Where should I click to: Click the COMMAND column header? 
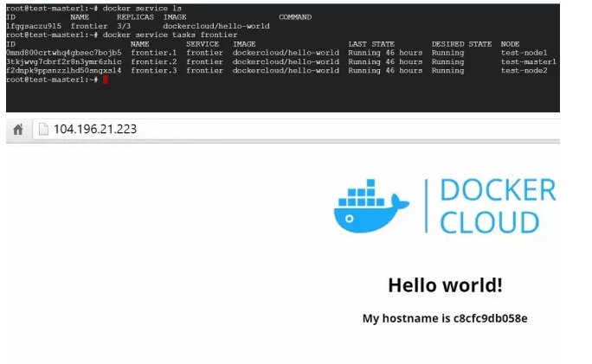coord(295,17)
